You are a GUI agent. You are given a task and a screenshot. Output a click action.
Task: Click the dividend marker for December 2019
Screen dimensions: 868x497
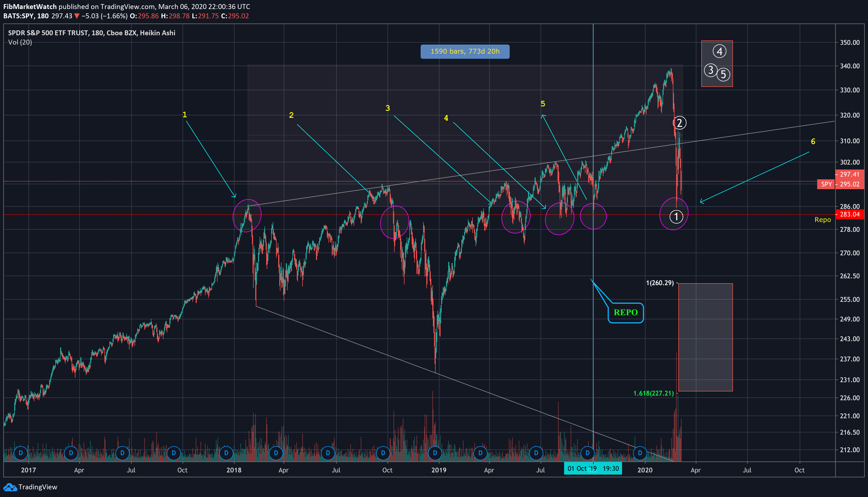click(640, 453)
